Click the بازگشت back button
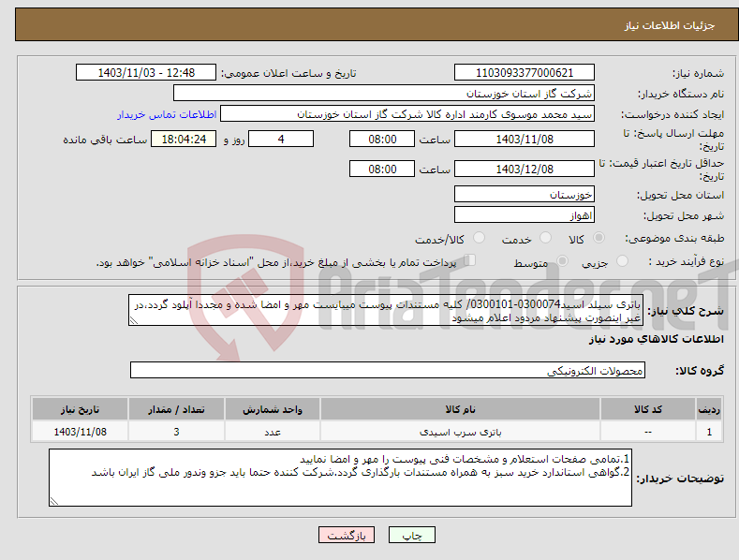The width and height of the screenshot is (739, 560). [x=347, y=535]
